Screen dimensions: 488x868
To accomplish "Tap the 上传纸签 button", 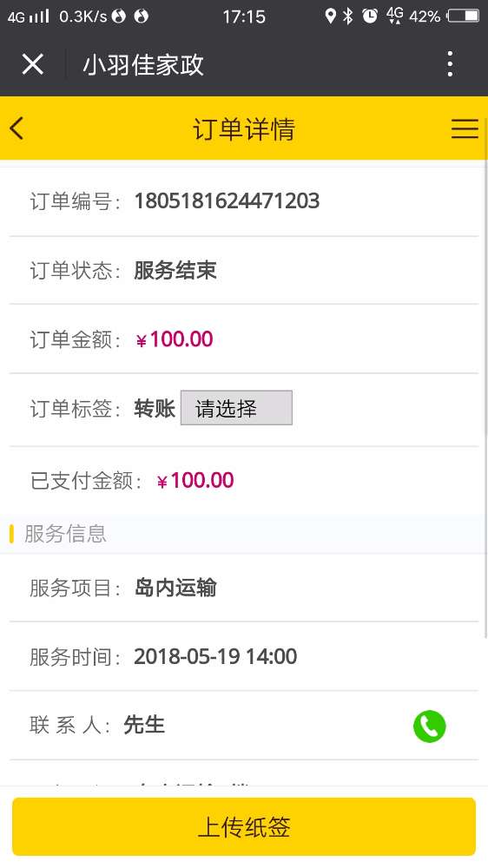I will (244, 826).
